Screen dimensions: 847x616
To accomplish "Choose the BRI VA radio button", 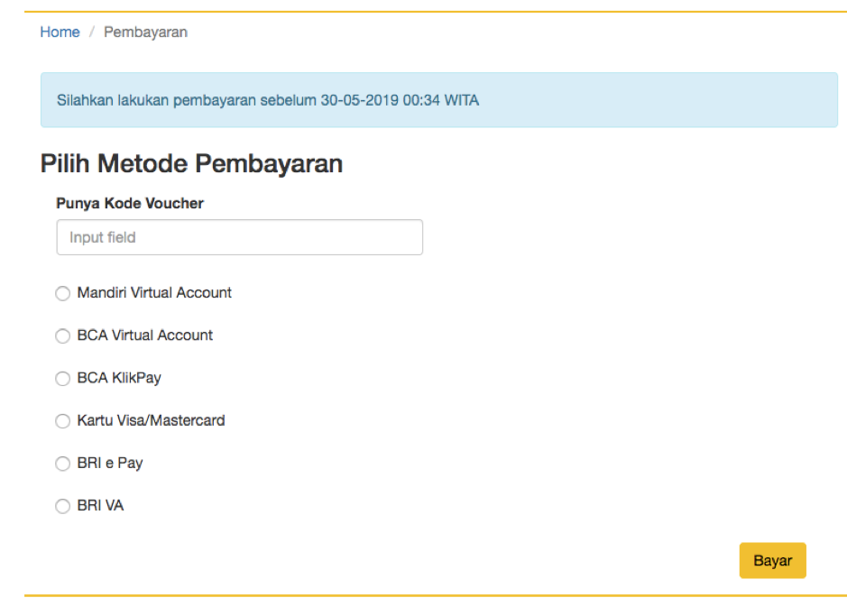I will 62,507.
